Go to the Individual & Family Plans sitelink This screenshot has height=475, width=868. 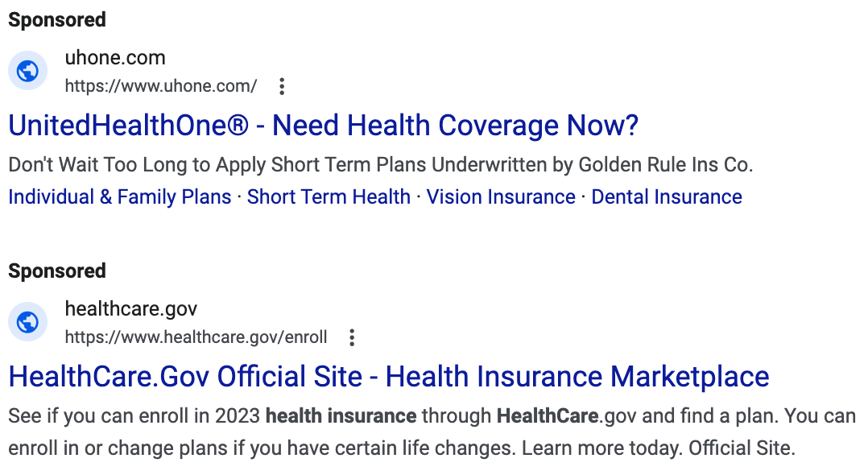[119, 197]
